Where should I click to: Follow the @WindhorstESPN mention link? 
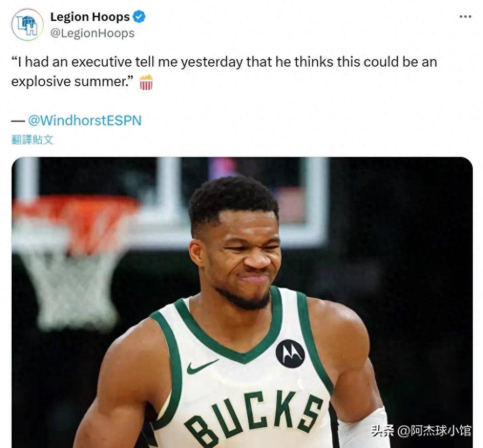(85, 121)
